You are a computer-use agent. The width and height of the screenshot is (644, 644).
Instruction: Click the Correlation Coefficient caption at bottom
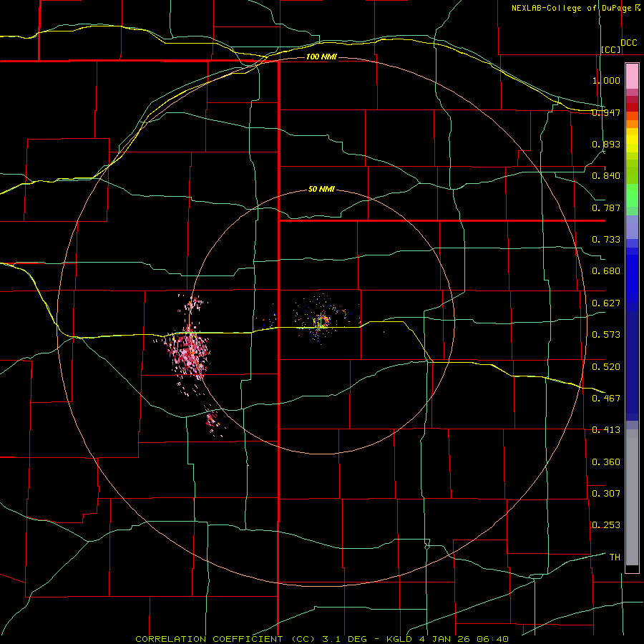pyautogui.click(x=322, y=639)
